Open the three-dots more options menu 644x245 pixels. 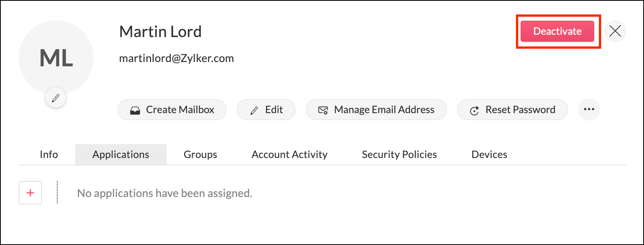pos(589,110)
